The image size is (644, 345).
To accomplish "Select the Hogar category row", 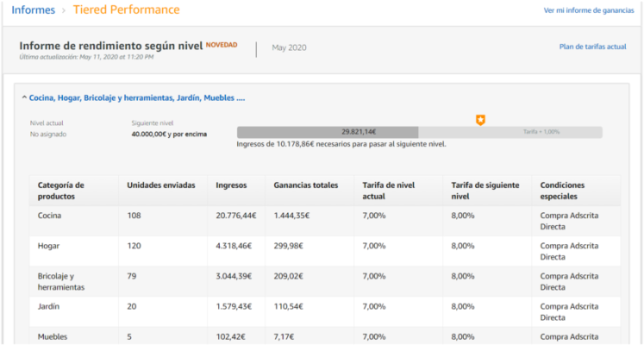I will (x=325, y=251).
